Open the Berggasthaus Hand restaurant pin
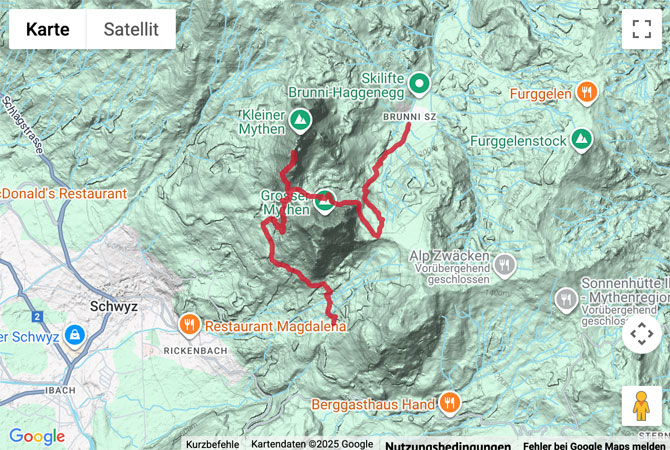The width and height of the screenshot is (670, 450). [x=450, y=403]
